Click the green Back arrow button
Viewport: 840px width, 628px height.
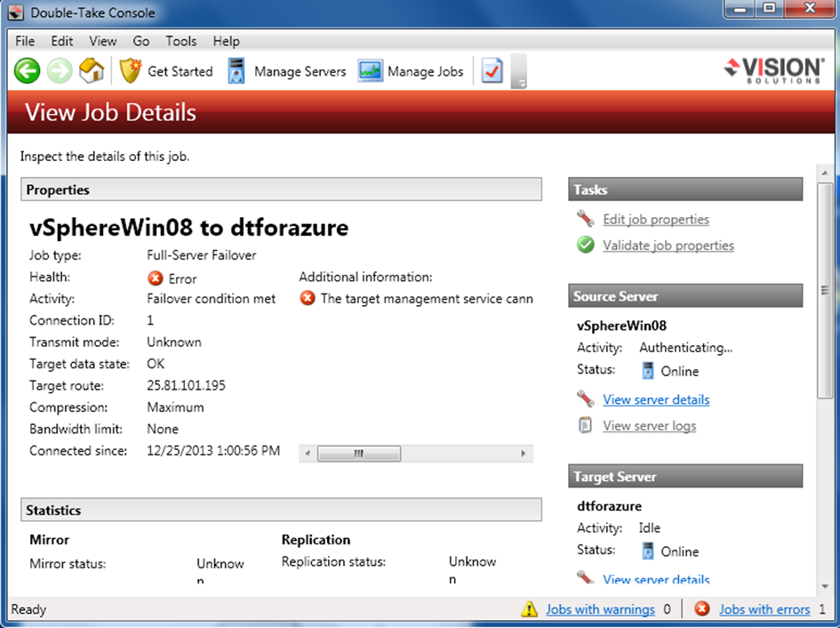(27, 71)
